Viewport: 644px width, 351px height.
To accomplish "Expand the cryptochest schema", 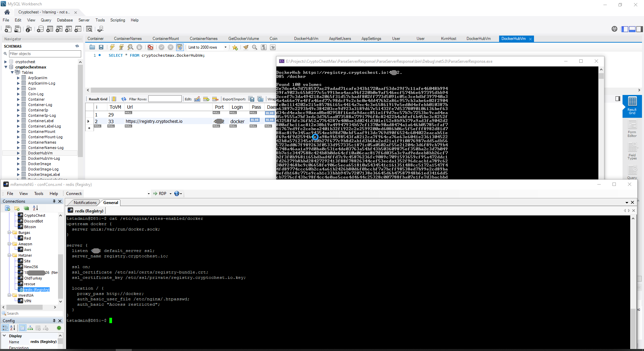I will coord(6,62).
